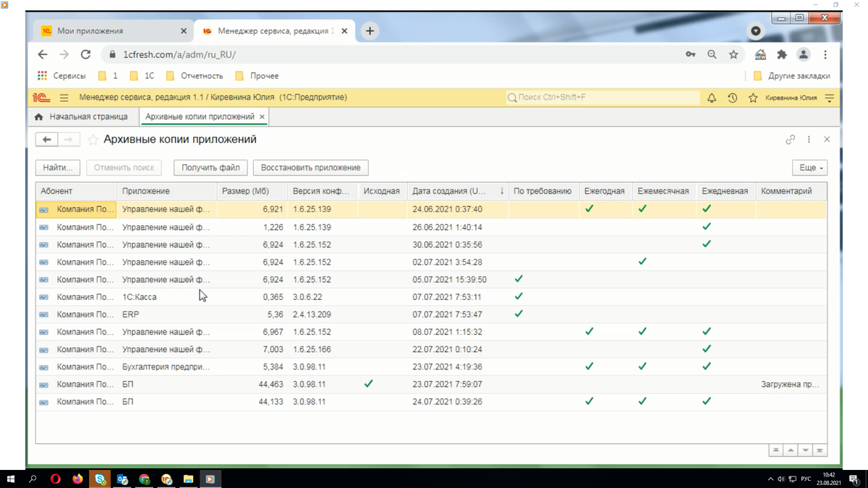Click the Размер (Мб) column header
Screen dimensions: 868x488
252,192
